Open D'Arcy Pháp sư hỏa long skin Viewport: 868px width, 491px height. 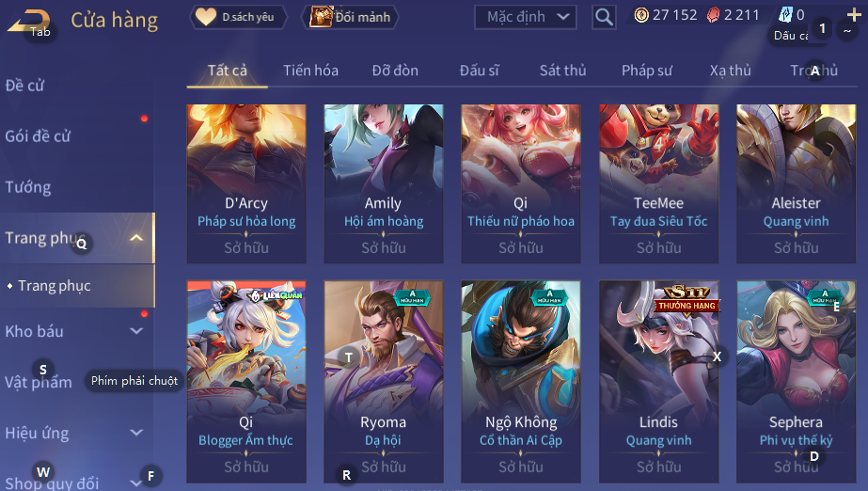[x=246, y=183]
